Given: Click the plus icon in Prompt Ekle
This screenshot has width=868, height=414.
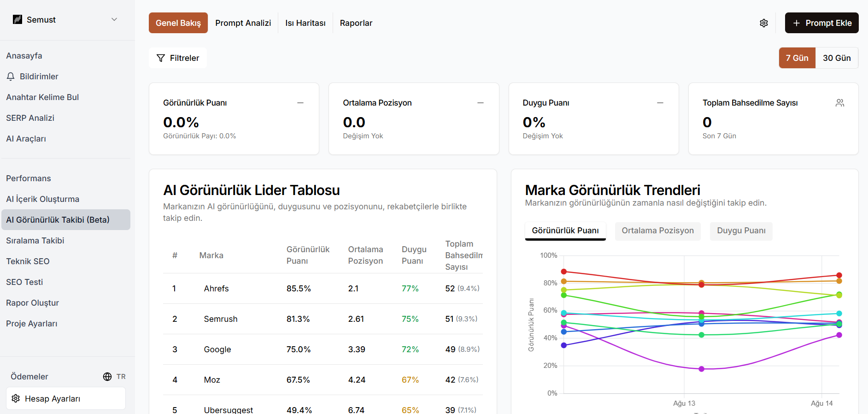Looking at the screenshot, I should pyautogui.click(x=796, y=23).
